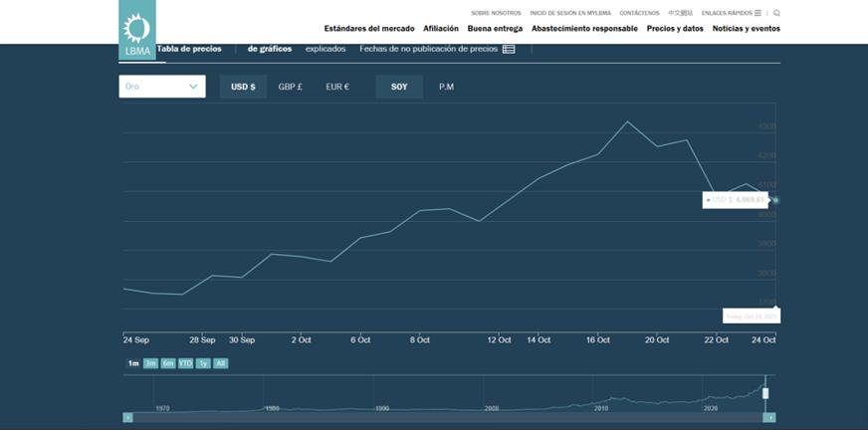Set chart range to 6m
The width and height of the screenshot is (868, 430).
coord(168,363)
